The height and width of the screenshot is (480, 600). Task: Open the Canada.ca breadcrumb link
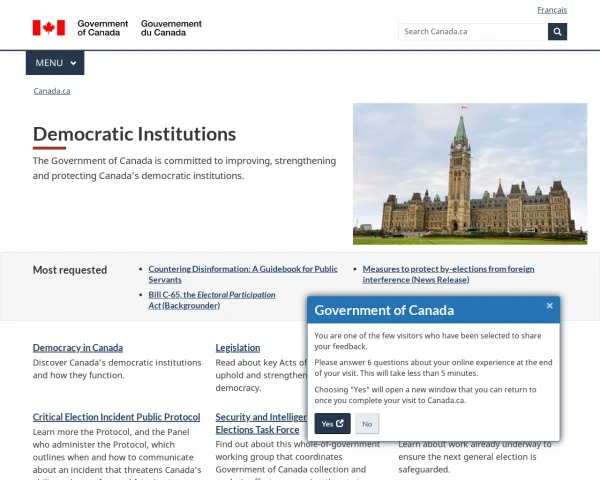52,91
